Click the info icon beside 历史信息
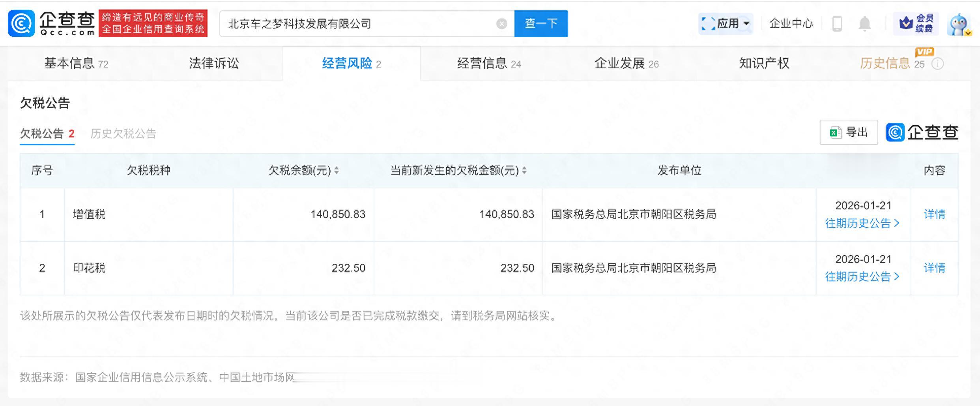This screenshot has width=980, height=406. [x=937, y=64]
